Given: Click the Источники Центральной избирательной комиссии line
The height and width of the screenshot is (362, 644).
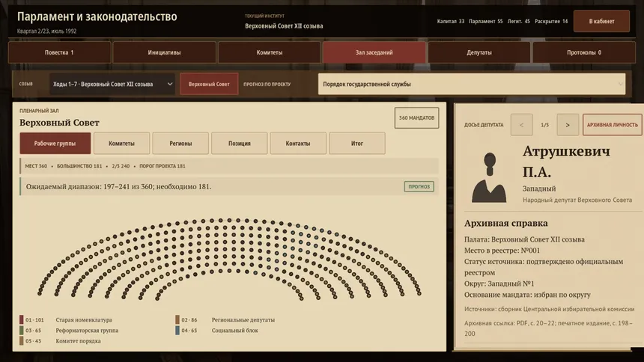Looking at the screenshot, I should pos(549,309).
